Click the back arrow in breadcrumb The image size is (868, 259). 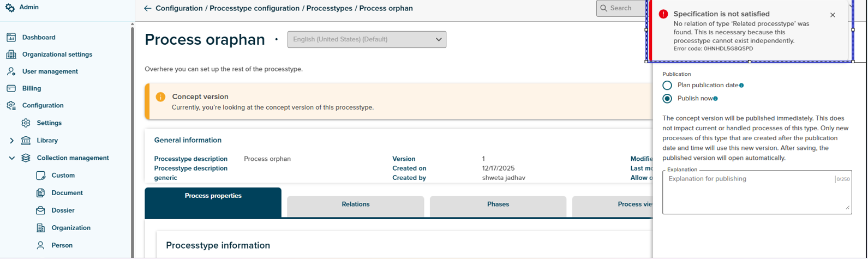tap(147, 9)
